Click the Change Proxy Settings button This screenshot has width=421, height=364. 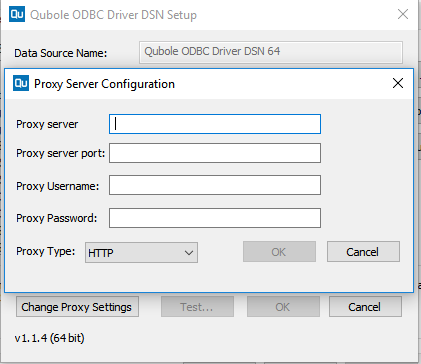click(77, 307)
